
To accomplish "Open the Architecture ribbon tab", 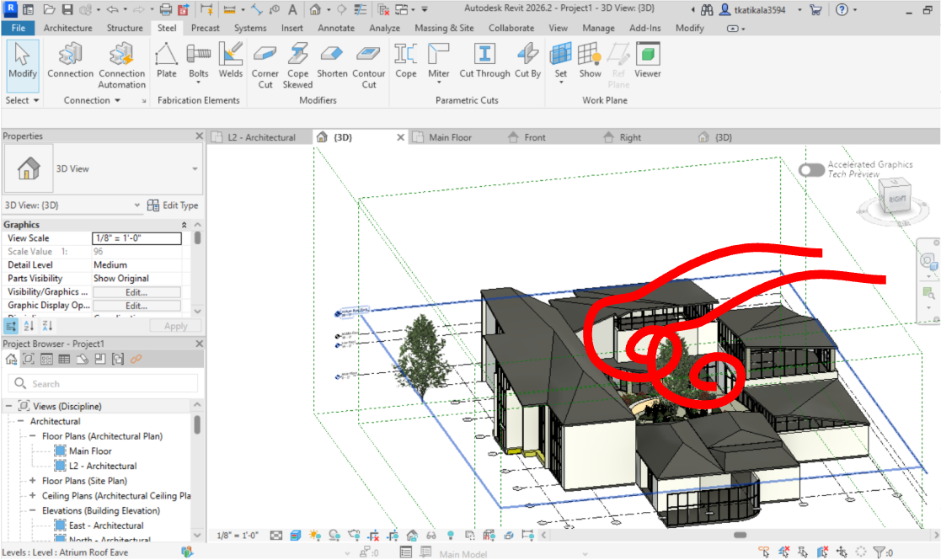I will [67, 28].
